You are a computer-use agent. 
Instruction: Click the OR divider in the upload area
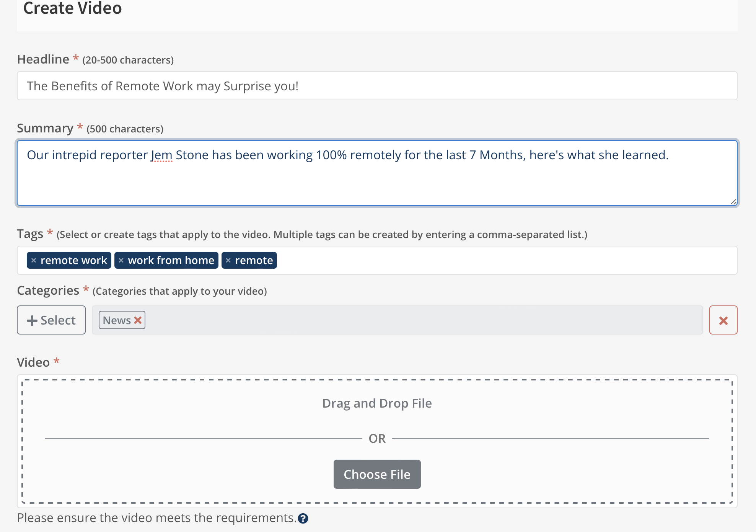click(377, 438)
